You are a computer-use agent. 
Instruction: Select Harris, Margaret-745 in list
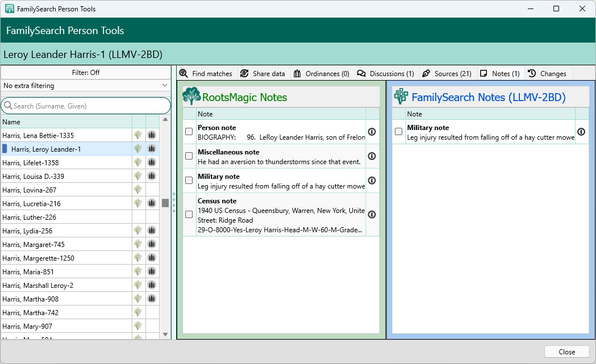point(66,245)
